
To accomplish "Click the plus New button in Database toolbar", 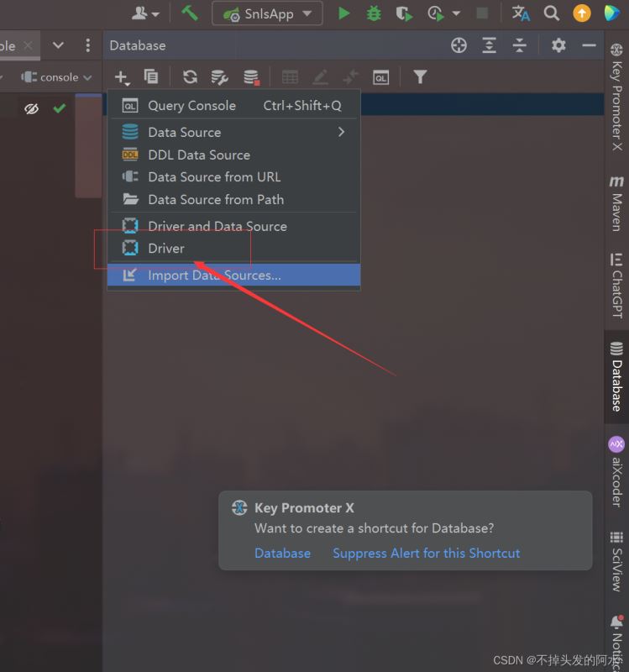I will [122, 77].
